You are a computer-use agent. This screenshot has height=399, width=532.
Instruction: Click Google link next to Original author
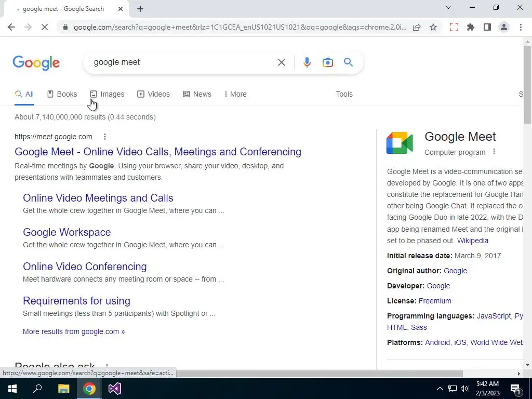tap(455, 271)
